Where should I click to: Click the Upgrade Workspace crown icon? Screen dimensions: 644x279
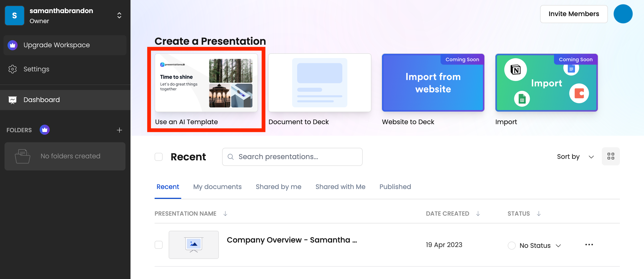point(12,44)
